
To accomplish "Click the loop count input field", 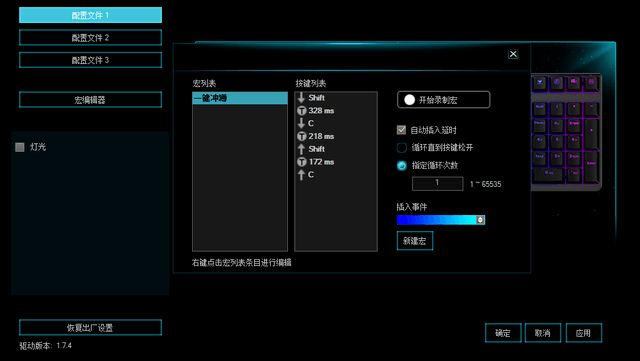I will (x=438, y=183).
